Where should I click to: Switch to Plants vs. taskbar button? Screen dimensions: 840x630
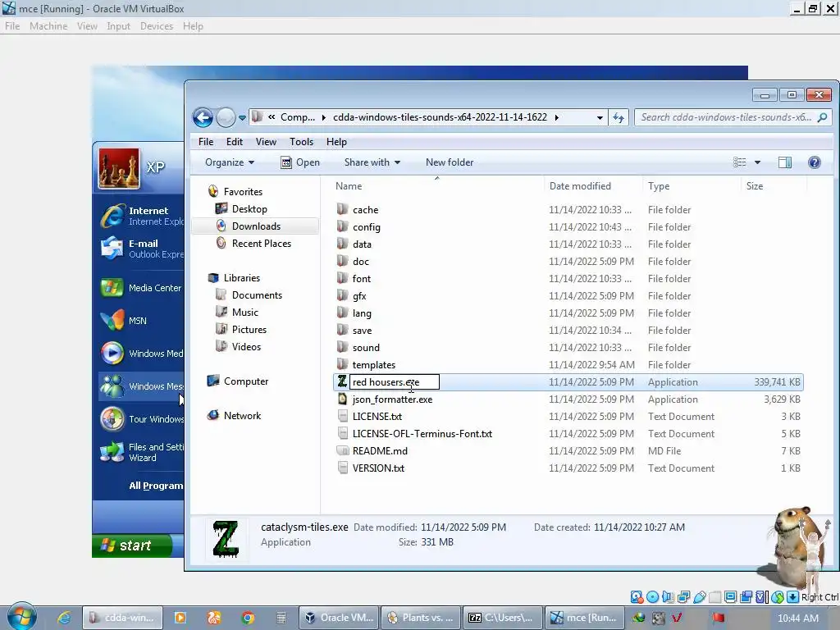click(x=421, y=618)
